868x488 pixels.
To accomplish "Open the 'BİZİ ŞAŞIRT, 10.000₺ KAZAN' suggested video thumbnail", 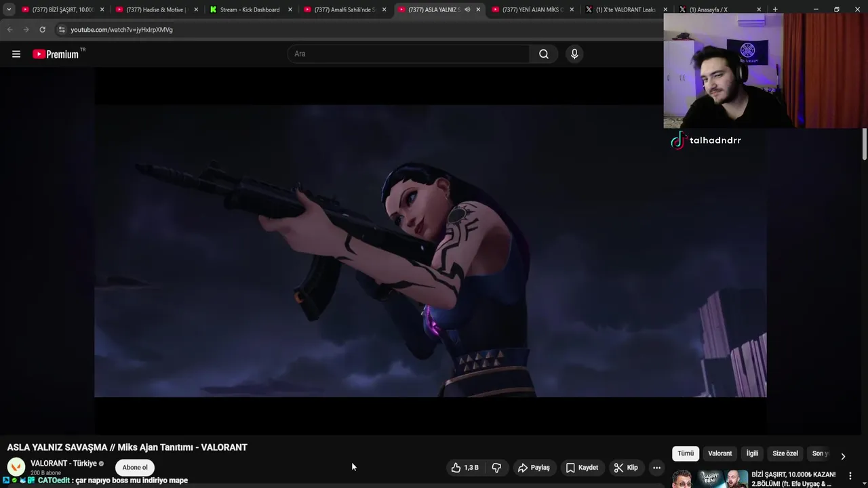I will tap(710, 479).
